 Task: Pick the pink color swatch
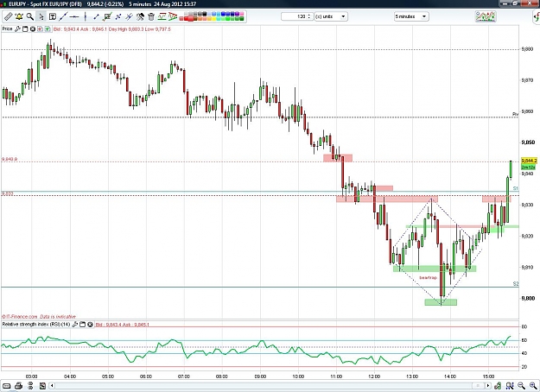click(x=242, y=14)
